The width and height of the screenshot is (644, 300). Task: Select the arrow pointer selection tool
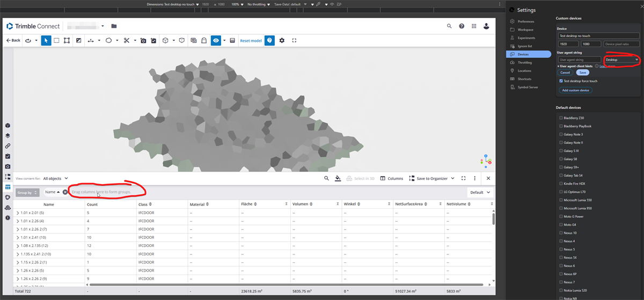[x=46, y=40]
